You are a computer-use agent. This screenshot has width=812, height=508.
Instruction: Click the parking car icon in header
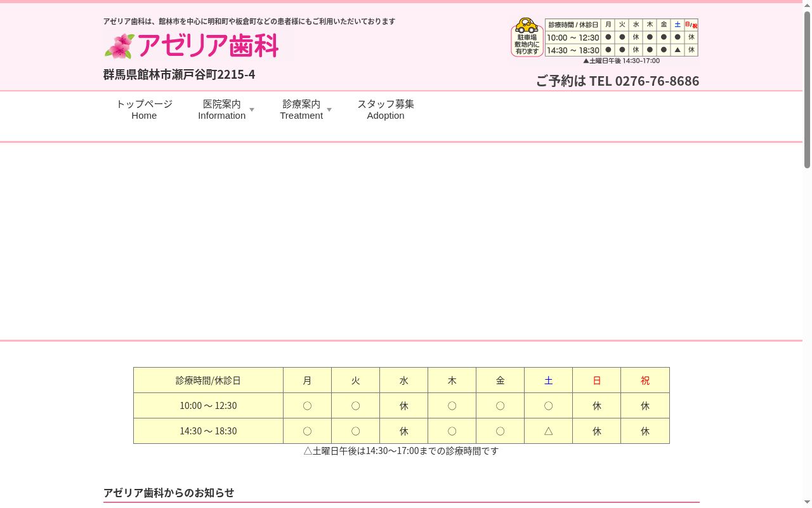pyautogui.click(x=527, y=37)
